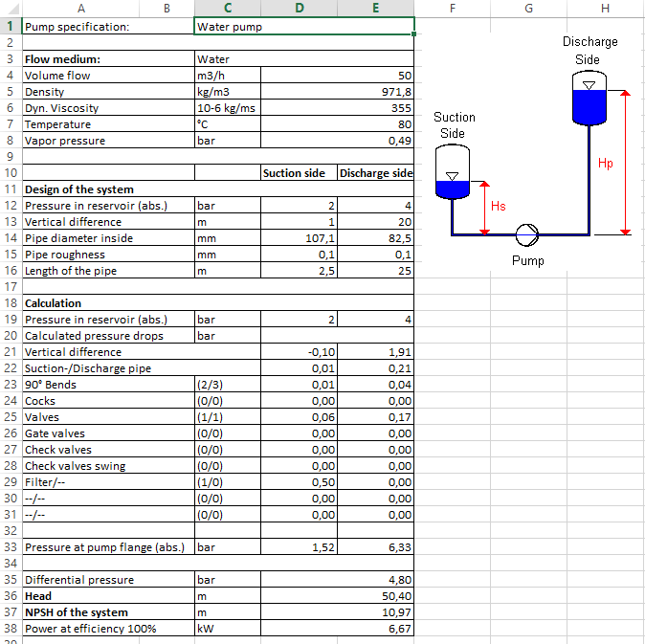Click the 'Flow medium:' cell
This screenshot has width=645, height=644.
108,58
